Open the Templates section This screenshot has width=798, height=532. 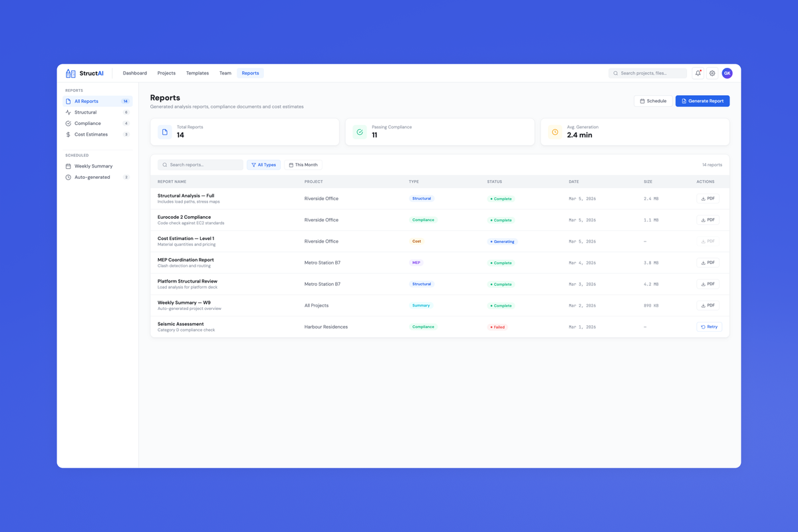198,73
